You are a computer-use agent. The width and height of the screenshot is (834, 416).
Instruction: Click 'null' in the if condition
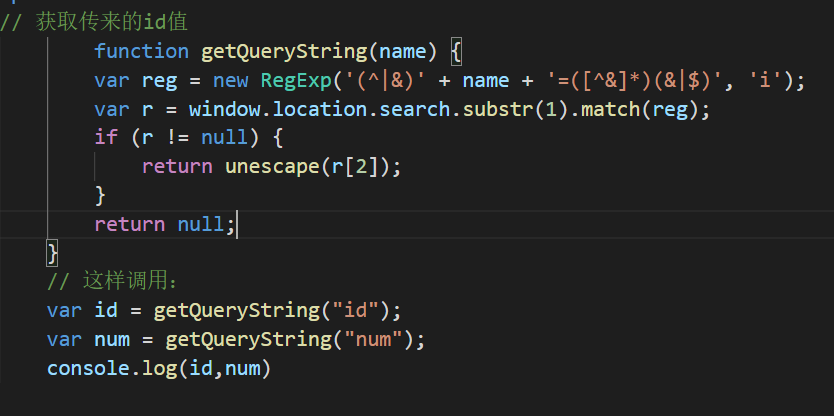tap(224, 138)
